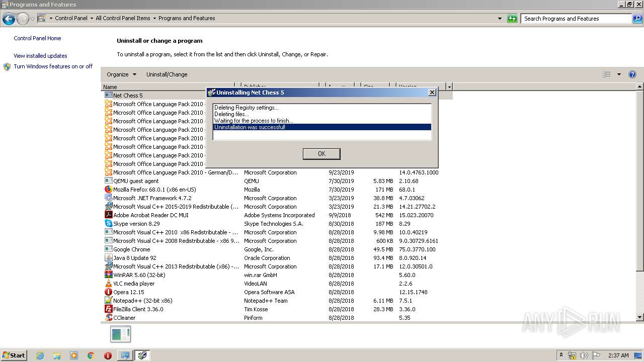Viewport: 644px width, 362px height.
Task: Open Control Panel Home link
Action: (x=37, y=38)
